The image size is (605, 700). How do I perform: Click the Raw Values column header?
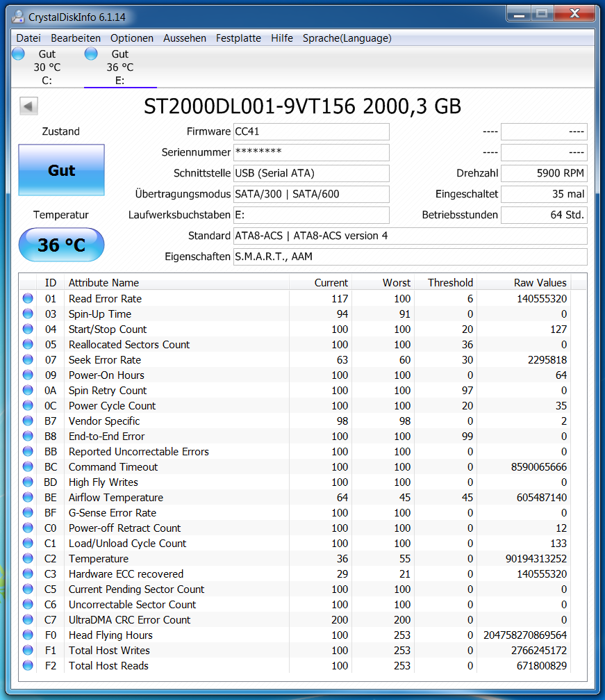(x=524, y=283)
